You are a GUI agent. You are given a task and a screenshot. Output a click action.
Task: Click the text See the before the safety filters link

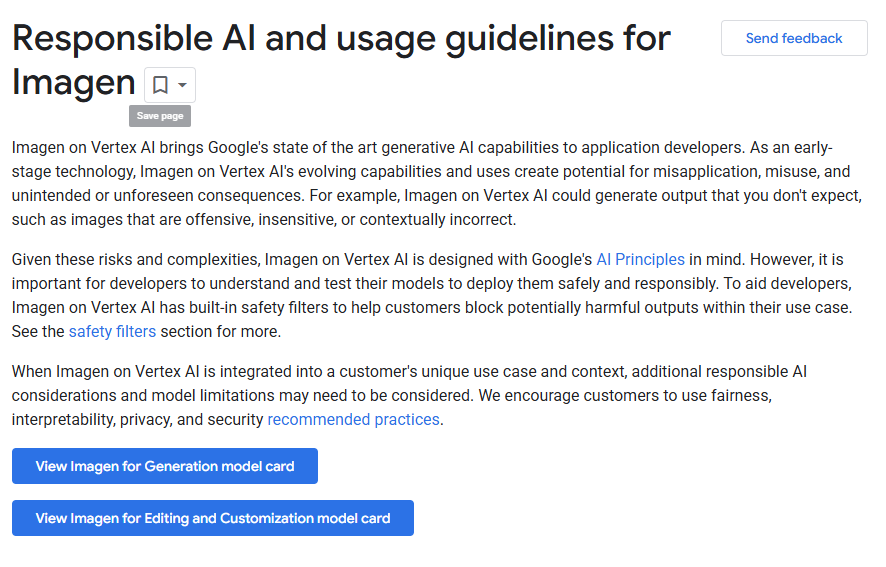tap(38, 331)
